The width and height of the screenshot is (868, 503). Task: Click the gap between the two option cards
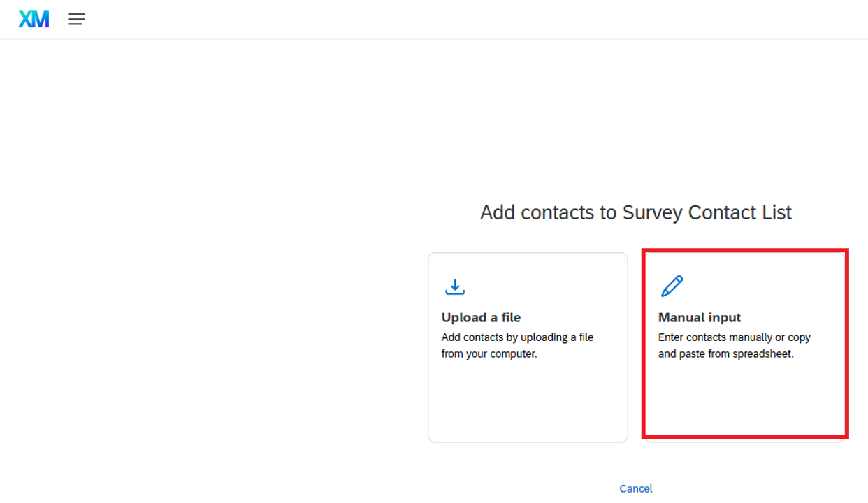[635, 346]
